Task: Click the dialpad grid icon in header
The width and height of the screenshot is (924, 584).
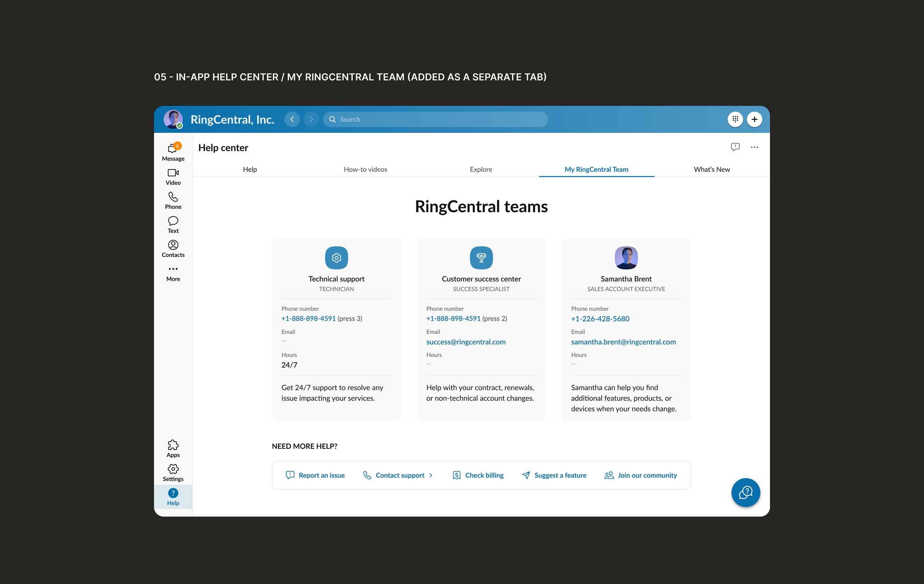Action: 735,119
